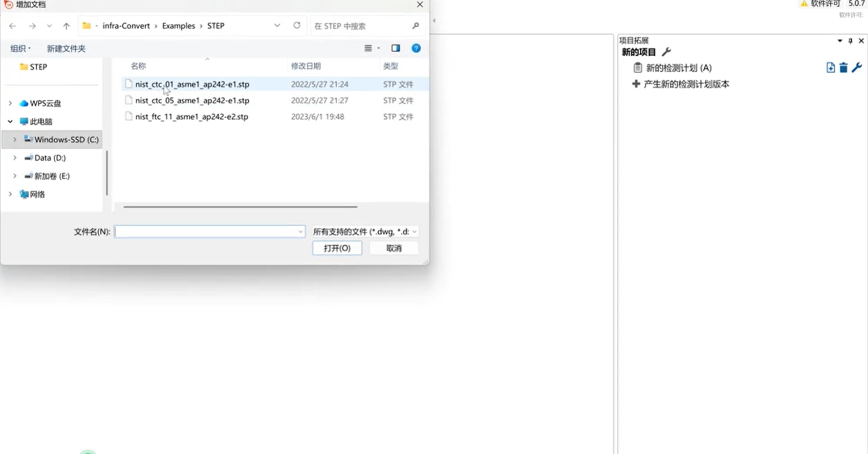Click the 打开(O) button

(x=337, y=248)
